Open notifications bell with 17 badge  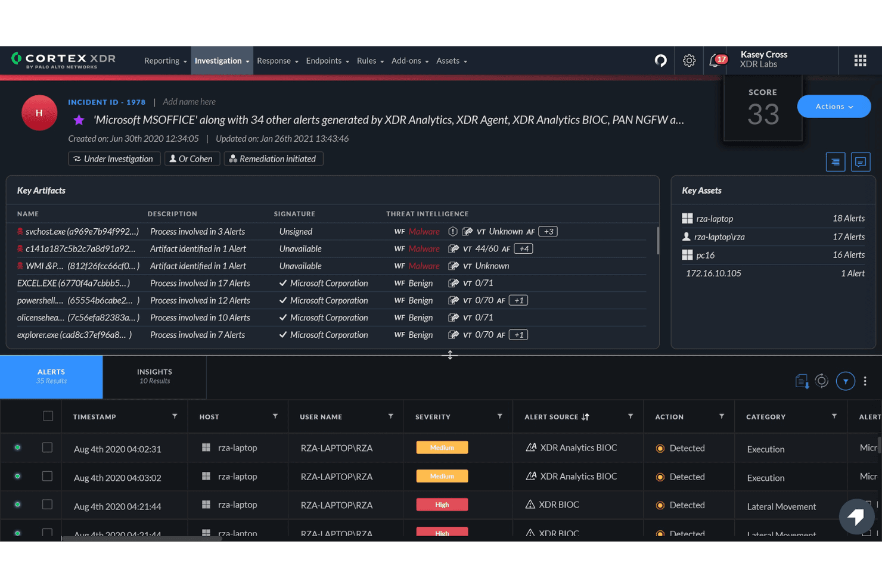click(x=717, y=60)
